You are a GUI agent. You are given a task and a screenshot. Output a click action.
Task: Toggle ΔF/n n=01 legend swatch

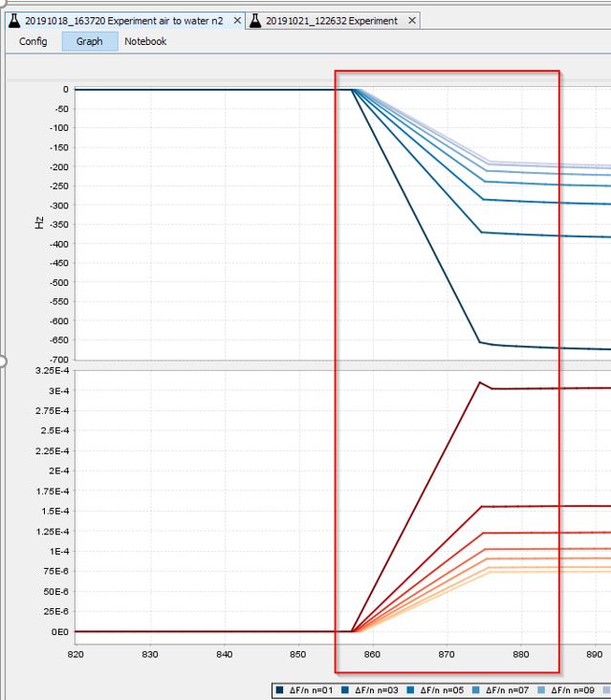click(x=280, y=690)
